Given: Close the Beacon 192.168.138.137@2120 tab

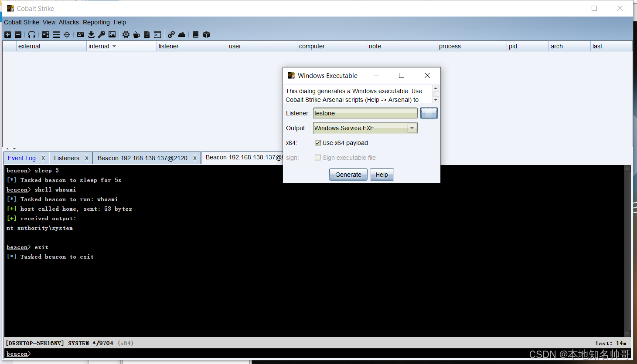Looking at the screenshot, I should coord(195,158).
